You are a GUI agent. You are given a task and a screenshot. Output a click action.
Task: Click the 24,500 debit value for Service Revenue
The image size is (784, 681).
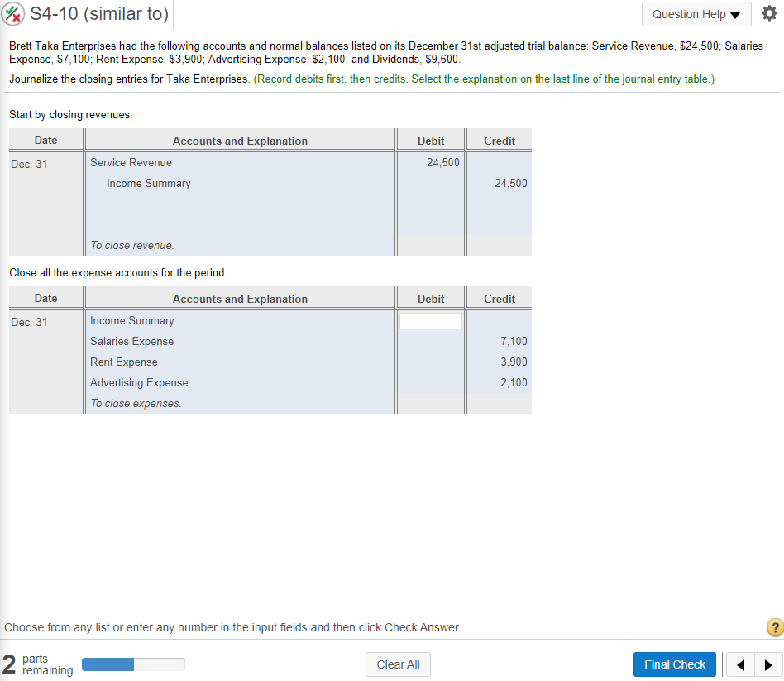click(443, 163)
